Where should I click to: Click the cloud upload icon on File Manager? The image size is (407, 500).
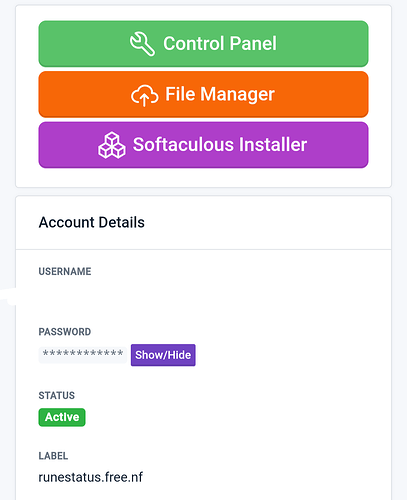[144, 95]
